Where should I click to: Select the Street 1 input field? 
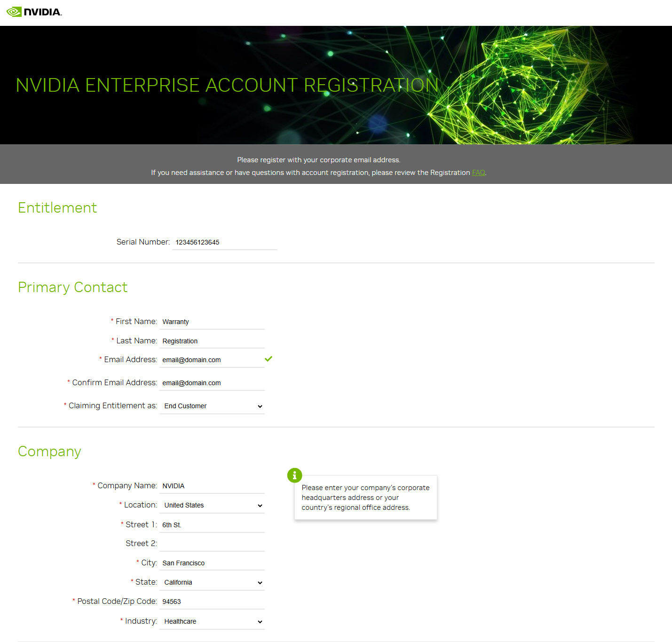point(212,525)
